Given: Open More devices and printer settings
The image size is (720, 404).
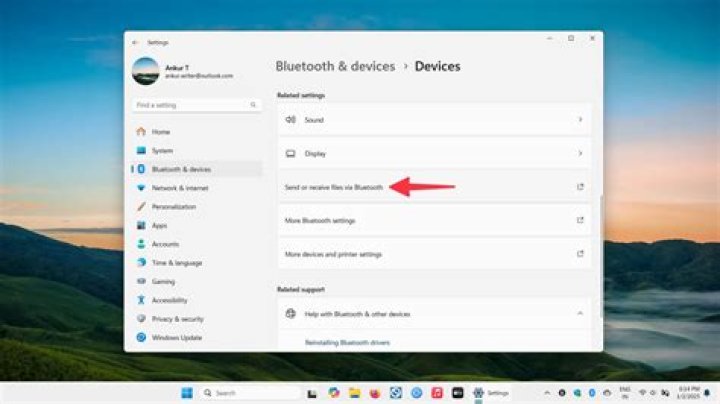Looking at the screenshot, I should (x=434, y=254).
